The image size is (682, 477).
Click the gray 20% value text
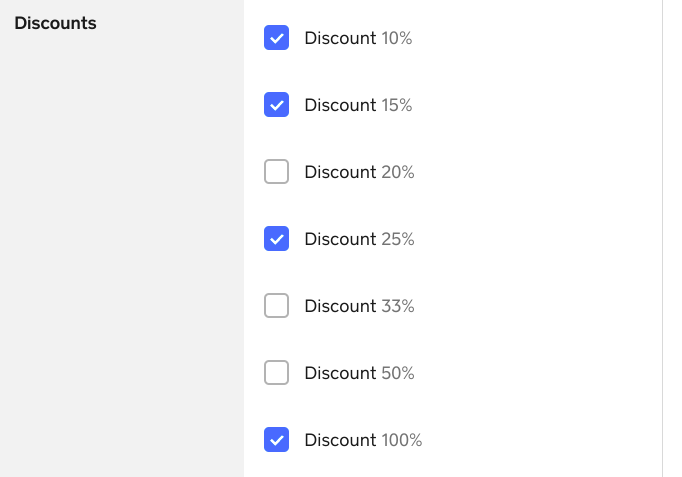pyautogui.click(x=398, y=172)
